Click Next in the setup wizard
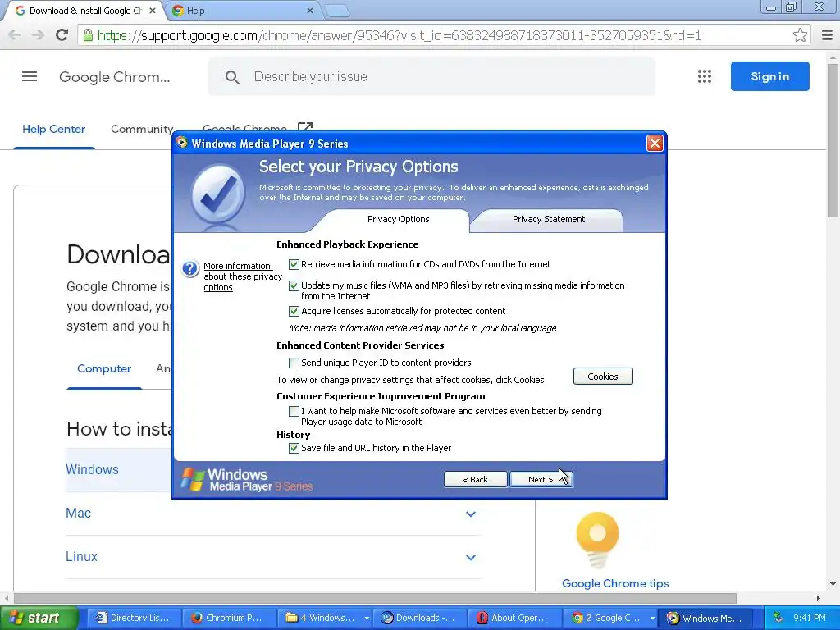 (x=541, y=479)
